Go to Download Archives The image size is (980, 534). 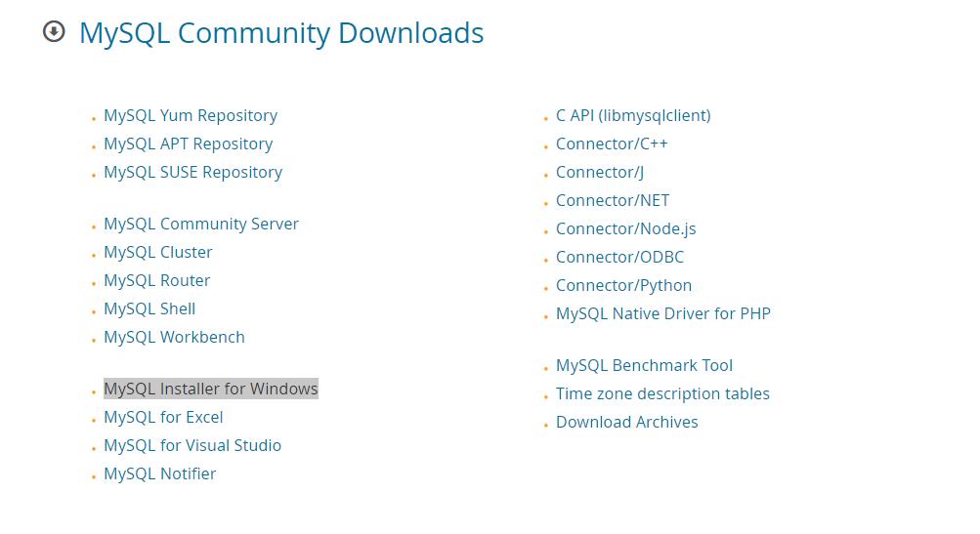point(627,422)
